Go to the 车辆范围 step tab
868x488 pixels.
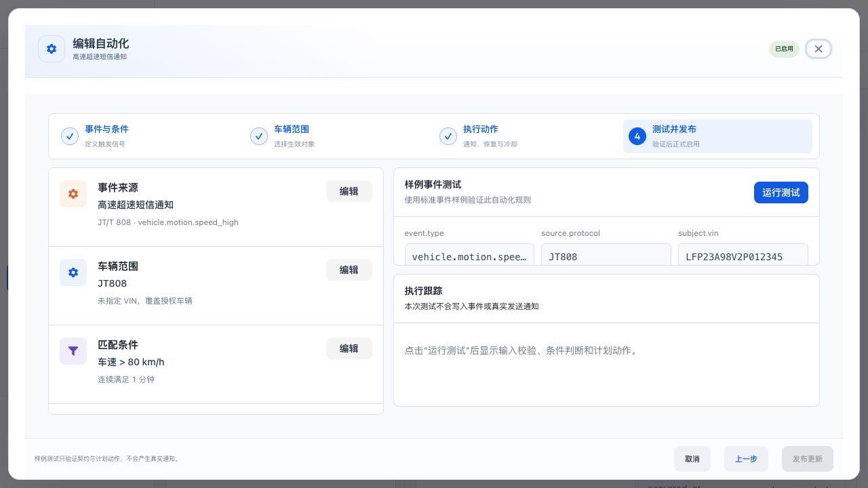(339, 136)
